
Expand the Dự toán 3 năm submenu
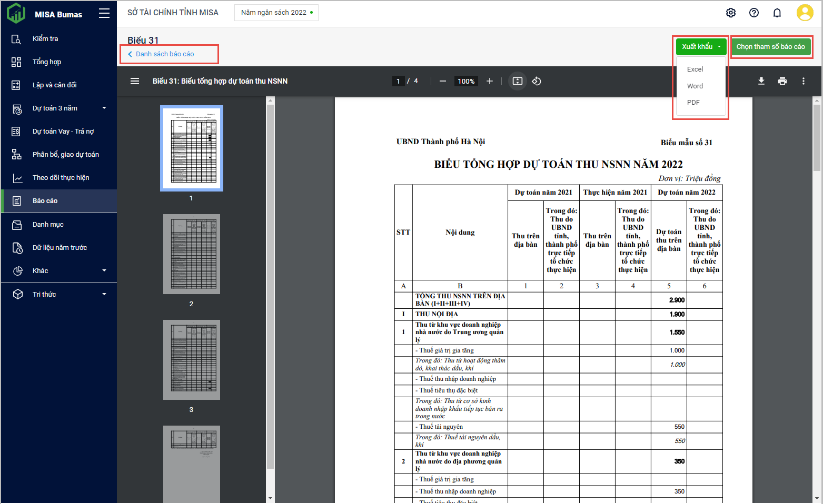[x=104, y=108]
